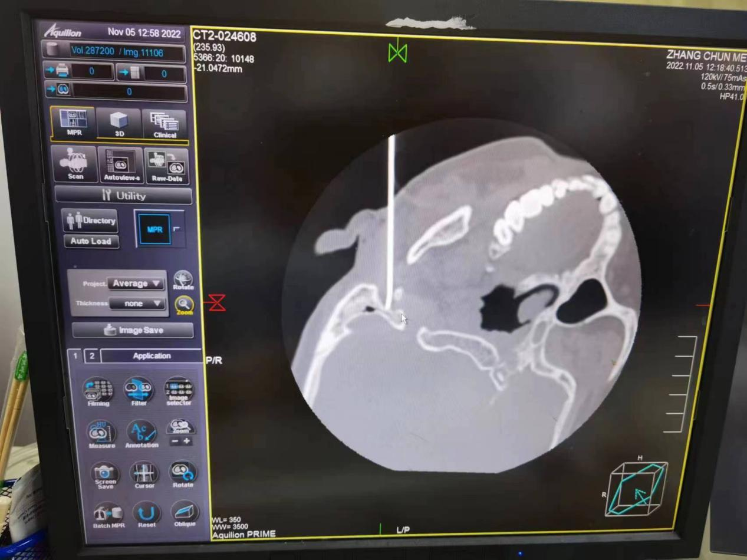This screenshot has height=560, width=747.
Task: Open the Thickness none dropdown
Action: pyautogui.click(x=136, y=304)
